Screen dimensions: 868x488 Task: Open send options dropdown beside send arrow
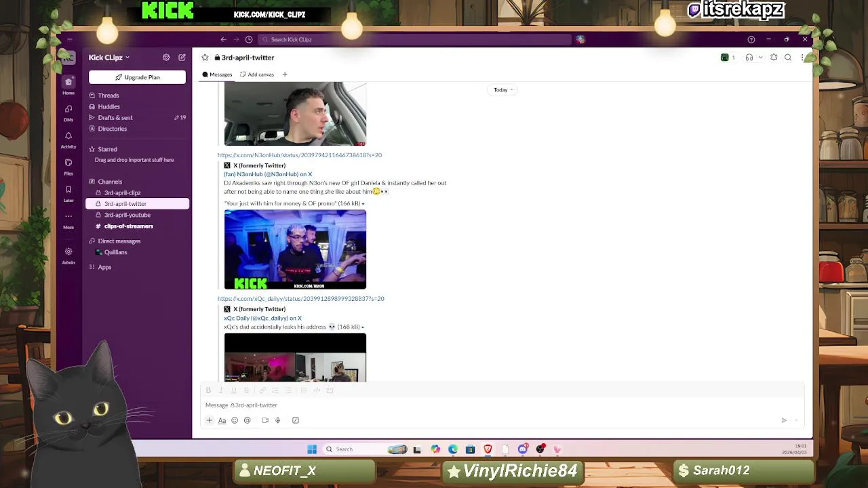click(796, 420)
